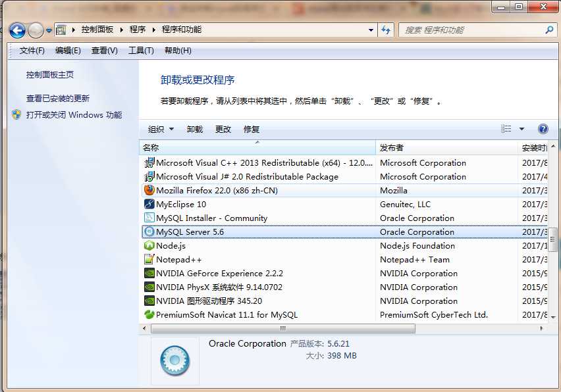Click the 卸载 toolbar button

click(195, 130)
